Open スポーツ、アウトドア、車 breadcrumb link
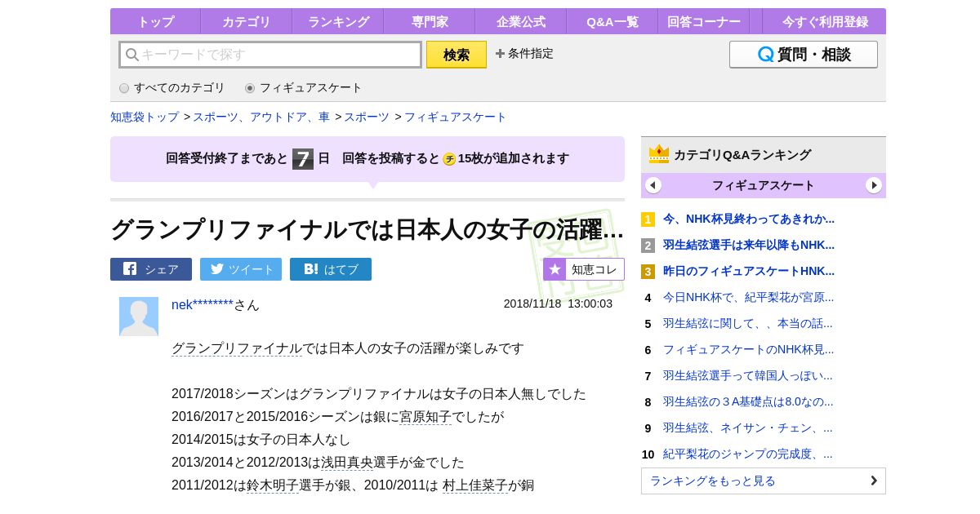Screen dimensions: 980x514 (261, 117)
